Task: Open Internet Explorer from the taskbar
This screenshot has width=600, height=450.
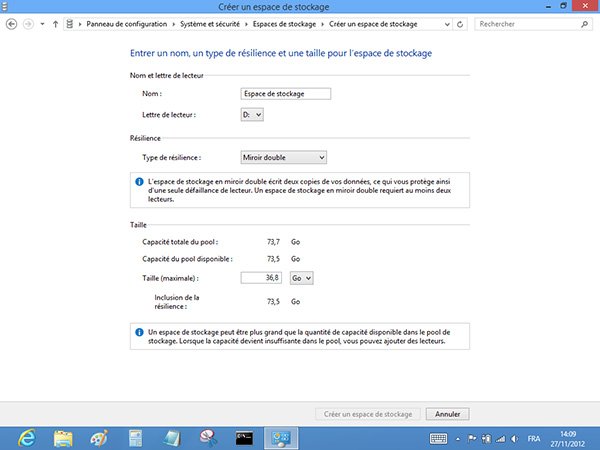Action: tap(26, 438)
